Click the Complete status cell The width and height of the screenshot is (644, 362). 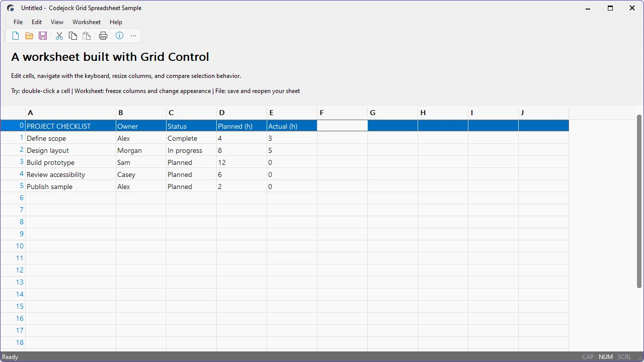point(191,138)
